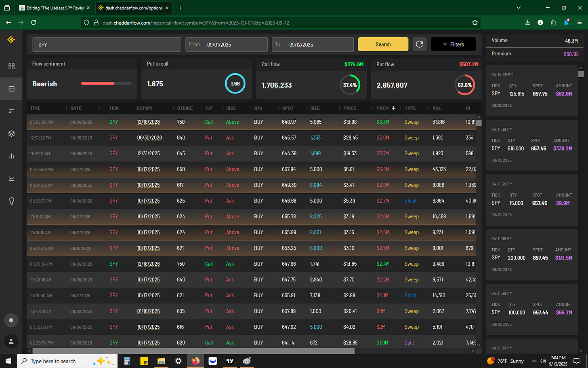Click the bearish flow sentiment bar

pos(106,83)
